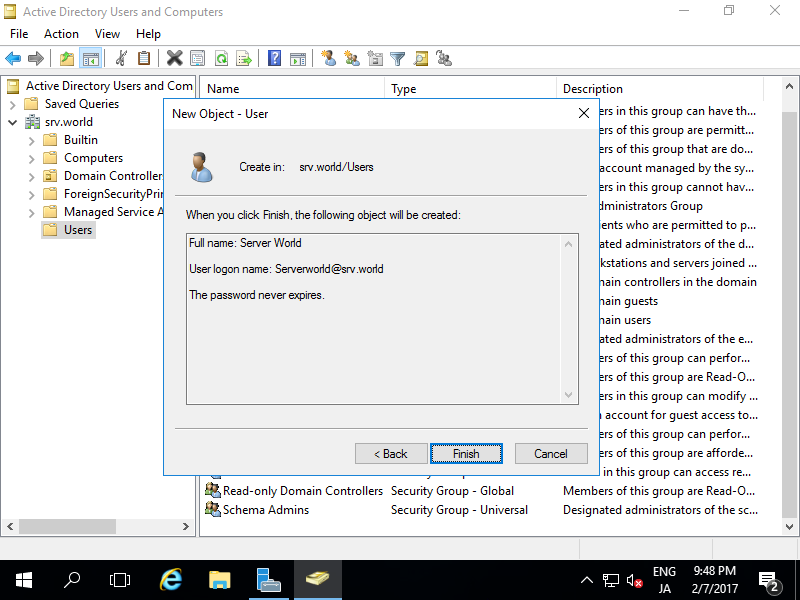800x600 pixels.
Task: Click the network tray icon
Action: pyautogui.click(x=610, y=580)
